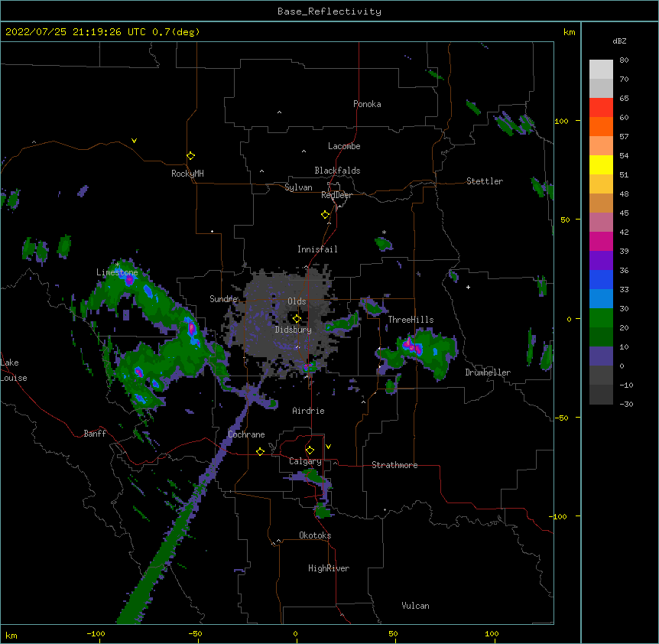Click the red 65 dBZ legend swatch
Screen dimensions: 659x644
pos(601,107)
